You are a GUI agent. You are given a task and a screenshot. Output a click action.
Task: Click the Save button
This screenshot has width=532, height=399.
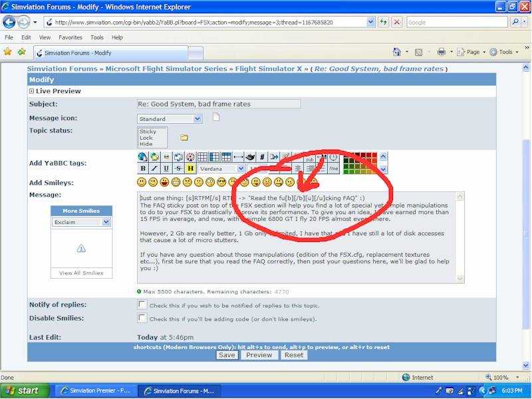pyautogui.click(x=227, y=355)
